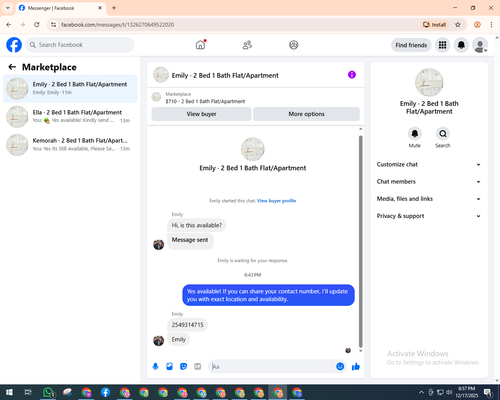The height and width of the screenshot is (400, 500).
Task: Click the browser address bar URL
Action: [x=117, y=25]
